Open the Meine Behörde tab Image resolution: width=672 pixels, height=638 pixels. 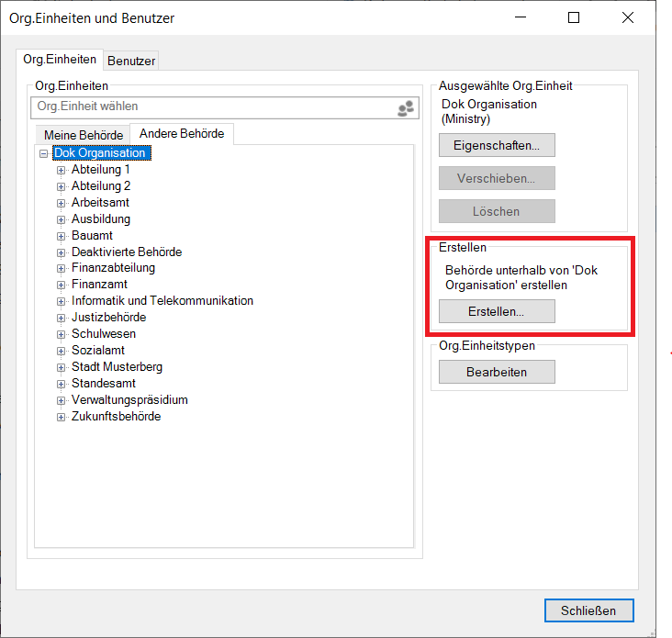[x=83, y=135]
